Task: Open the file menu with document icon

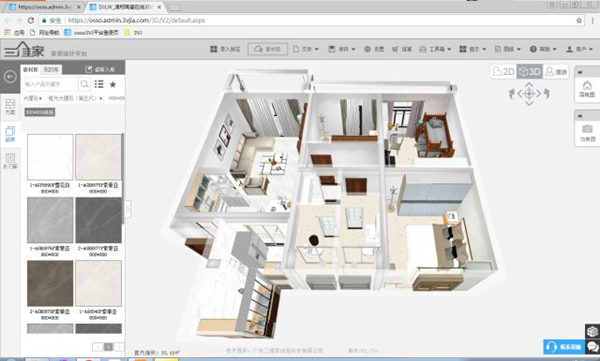Action: coord(306,49)
